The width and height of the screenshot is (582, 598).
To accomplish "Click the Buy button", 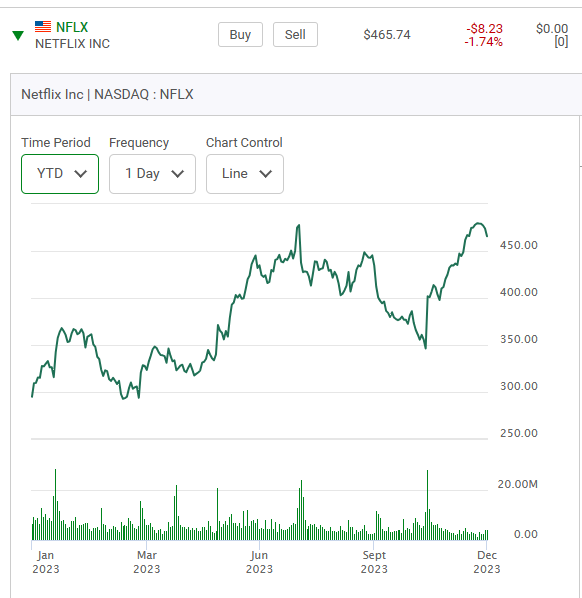I will pyautogui.click(x=240, y=35).
